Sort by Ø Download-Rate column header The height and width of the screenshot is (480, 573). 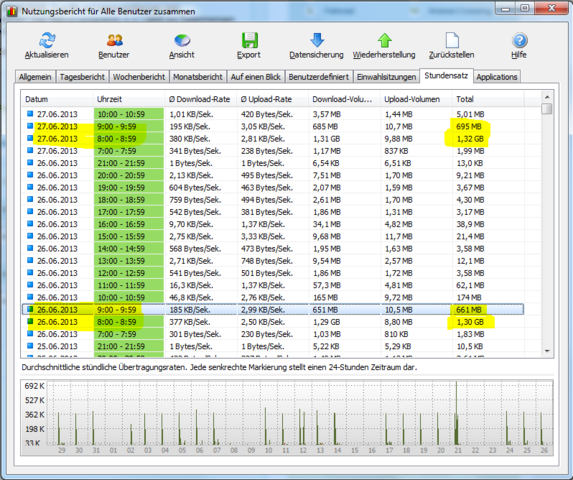click(x=201, y=99)
